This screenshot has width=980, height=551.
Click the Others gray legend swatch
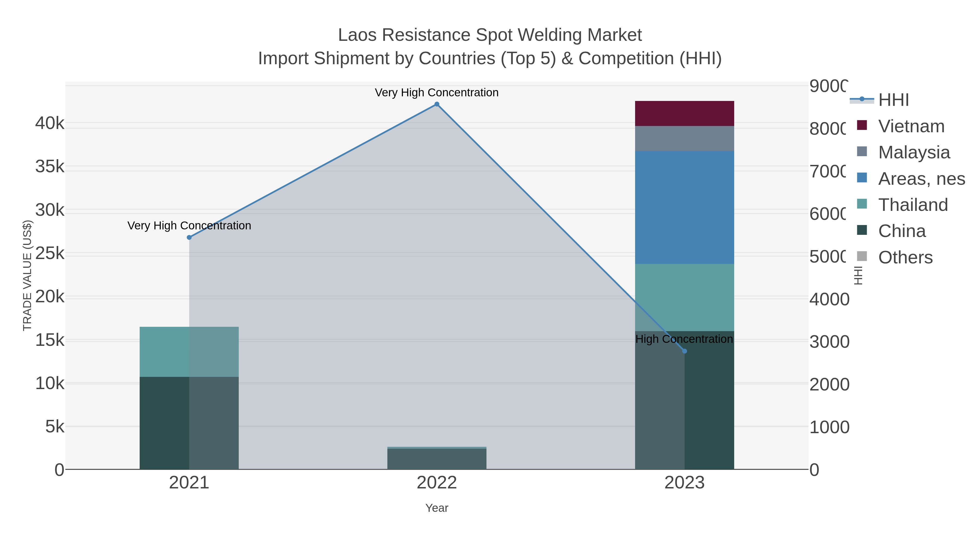tap(862, 256)
